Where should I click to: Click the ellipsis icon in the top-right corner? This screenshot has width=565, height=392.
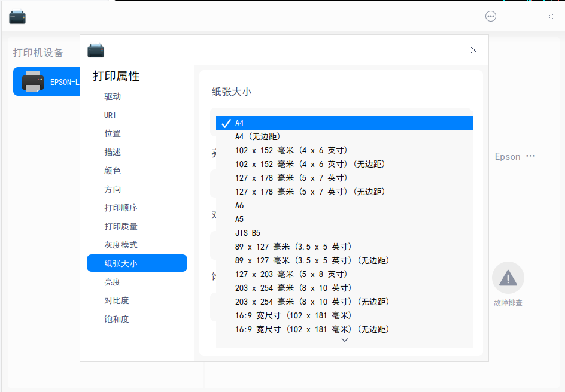[x=490, y=16]
